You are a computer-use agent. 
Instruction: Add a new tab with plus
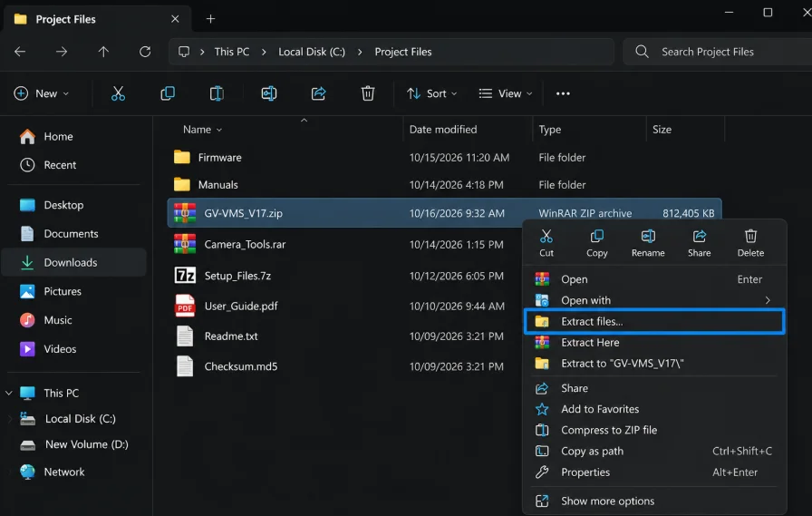pos(210,19)
